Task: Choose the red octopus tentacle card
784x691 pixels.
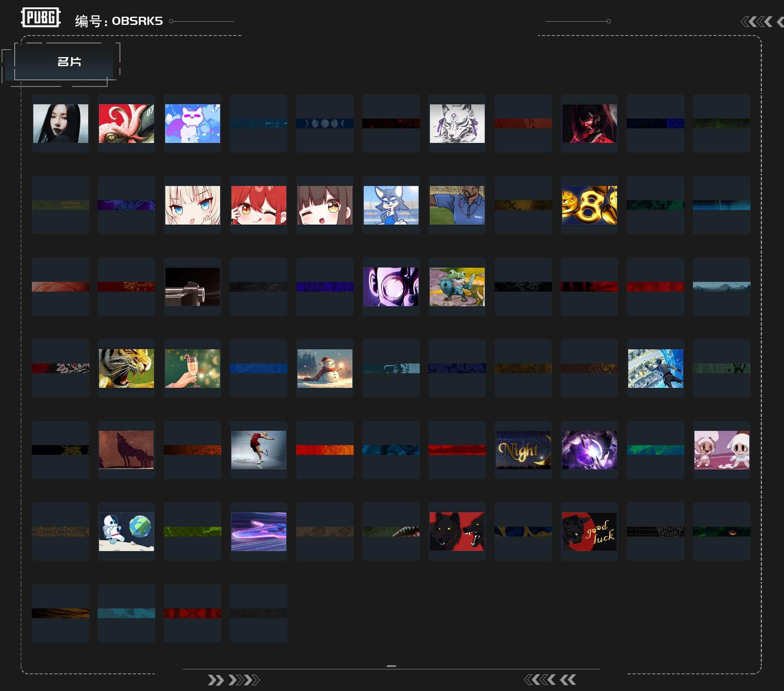Action: coord(127,123)
